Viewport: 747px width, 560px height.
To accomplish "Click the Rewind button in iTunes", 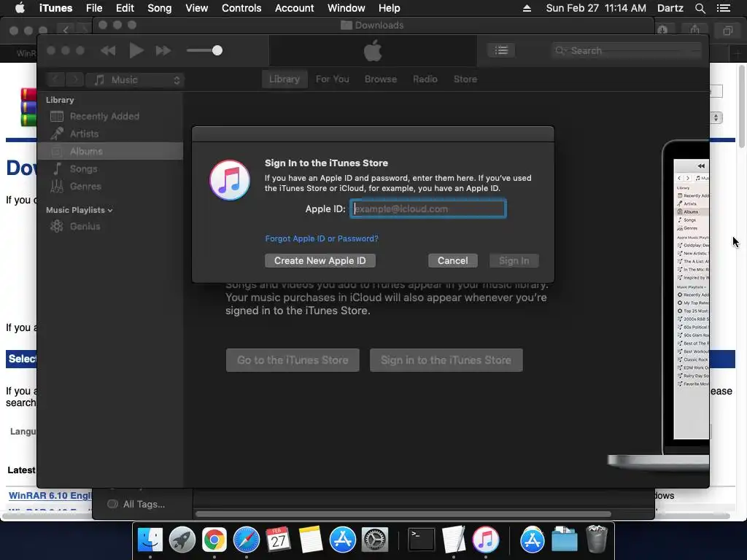I will pyautogui.click(x=108, y=50).
